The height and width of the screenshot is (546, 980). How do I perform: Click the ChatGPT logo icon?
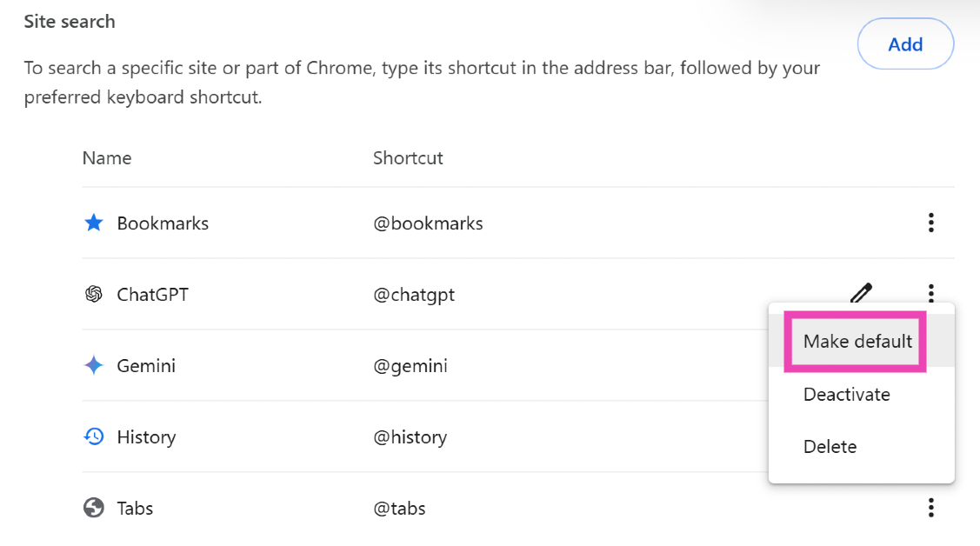[x=94, y=295]
